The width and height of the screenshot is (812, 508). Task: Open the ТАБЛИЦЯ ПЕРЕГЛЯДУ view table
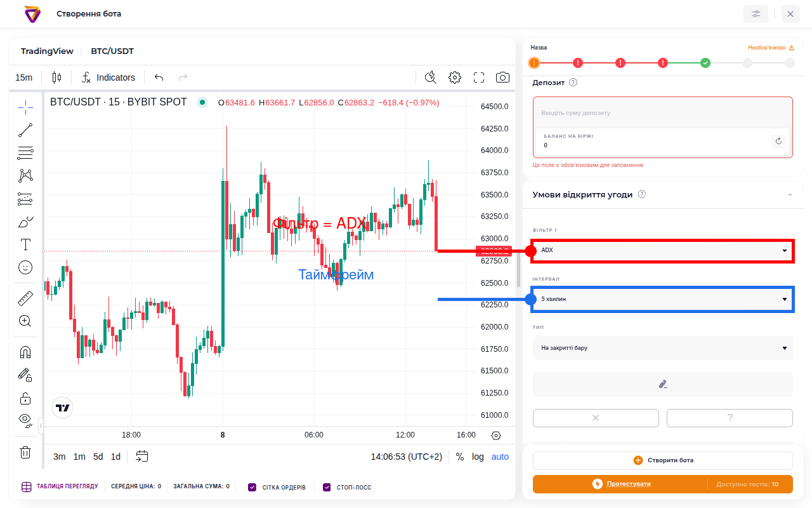pos(60,487)
